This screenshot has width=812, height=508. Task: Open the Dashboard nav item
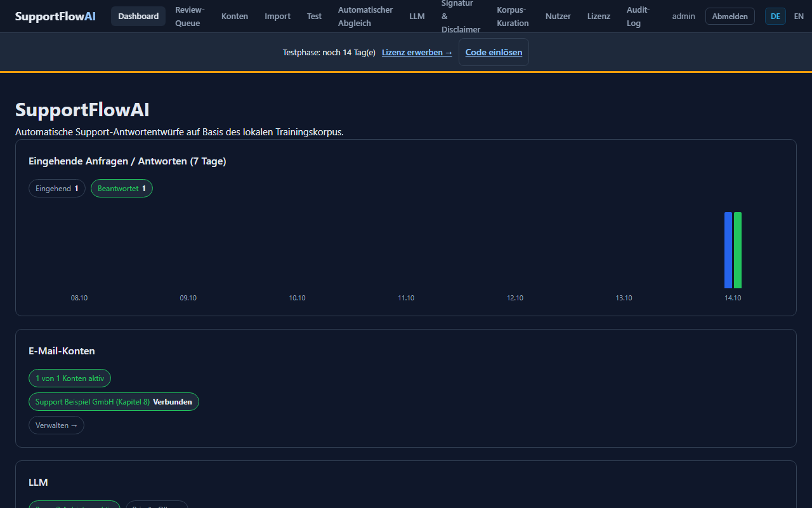(138, 16)
